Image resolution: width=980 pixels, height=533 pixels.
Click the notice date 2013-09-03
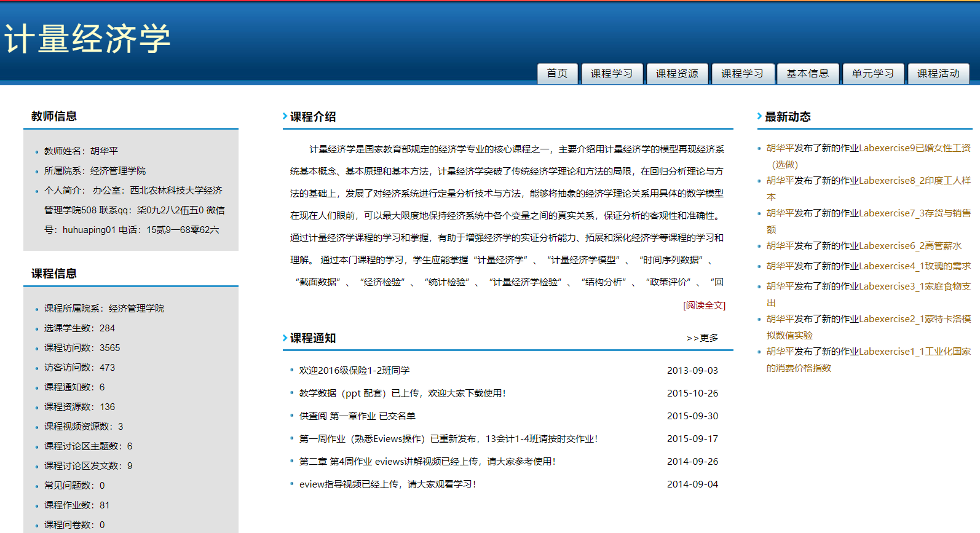click(x=692, y=371)
